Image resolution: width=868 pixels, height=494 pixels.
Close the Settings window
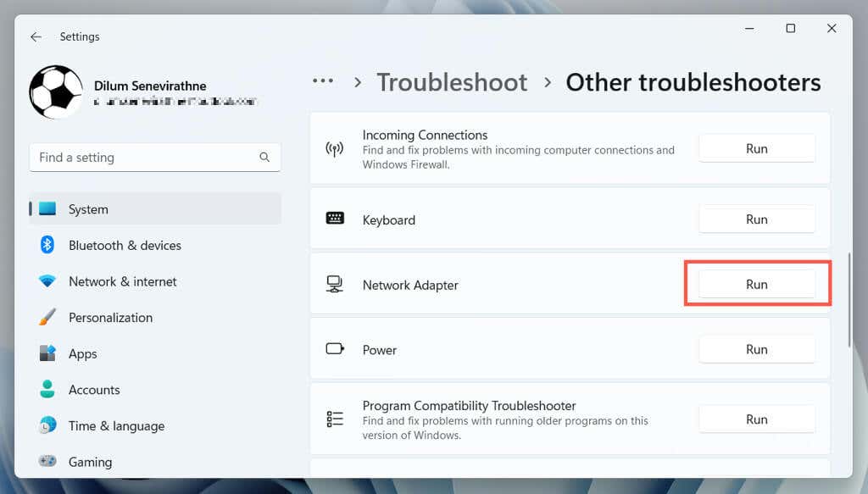click(832, 28)
